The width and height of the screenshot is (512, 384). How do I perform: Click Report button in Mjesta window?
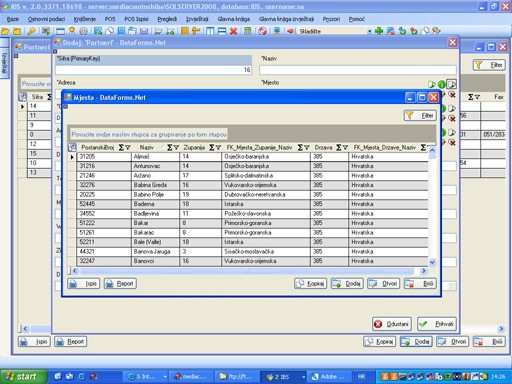[120, 284]
